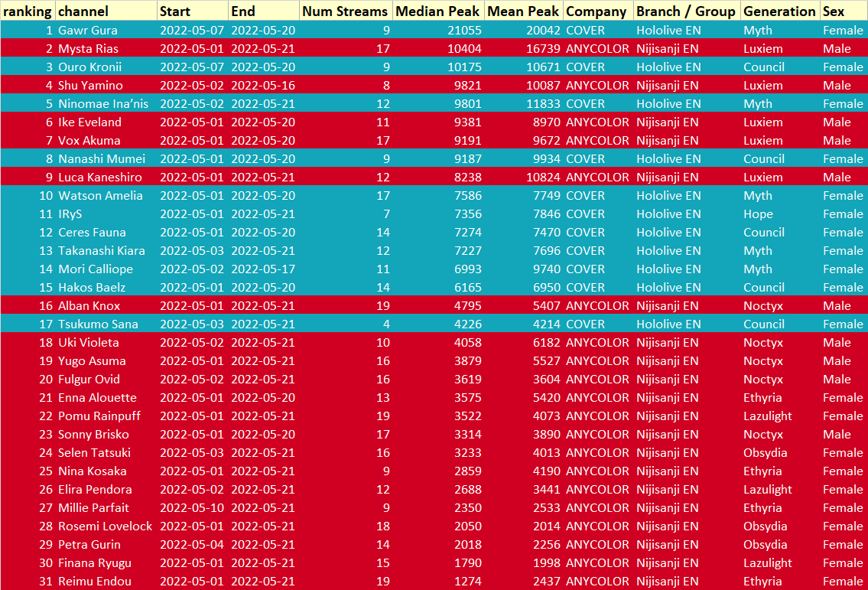The image size is (868, 590).
Task: Select the 'Hope' generation cell
Action: click(759, 214)
